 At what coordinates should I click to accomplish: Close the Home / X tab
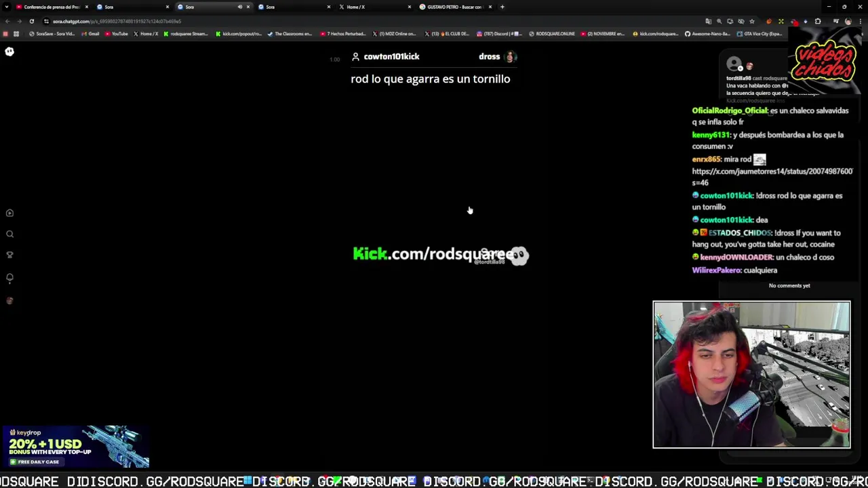tap(410, 7)
